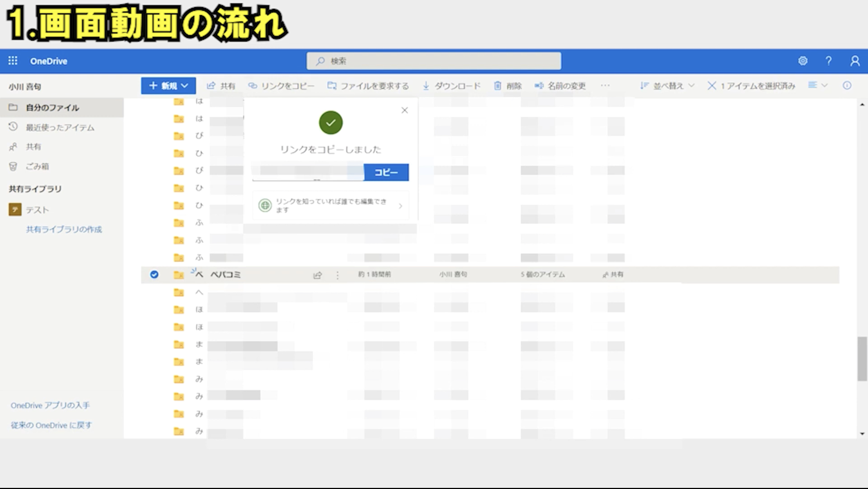Clear the 1 item selected indicator

(x=711, y=86)
